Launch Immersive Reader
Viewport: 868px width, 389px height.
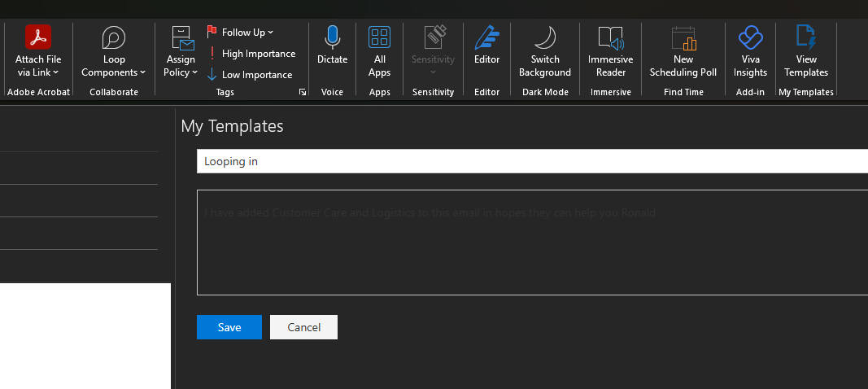[611, 51]
